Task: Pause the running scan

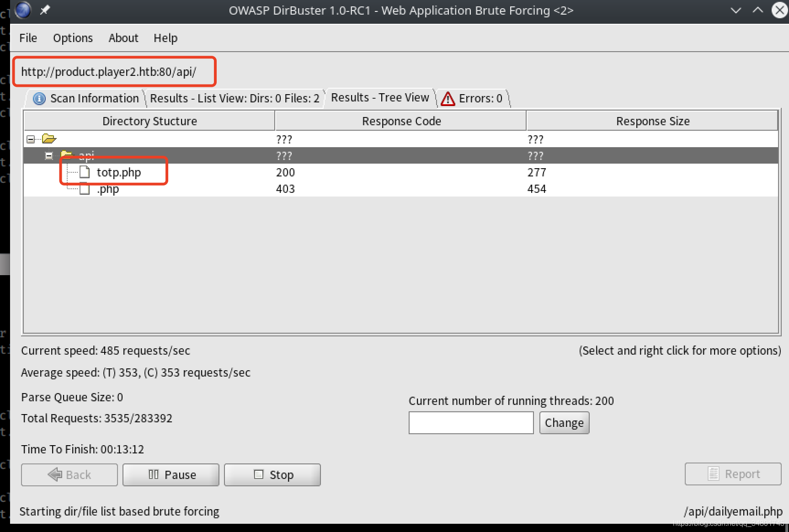Action: point(171,475)
